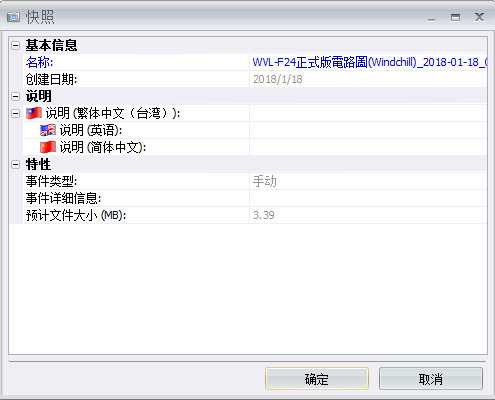
Task: Click the English flag icon
Action: pos(48,130)
